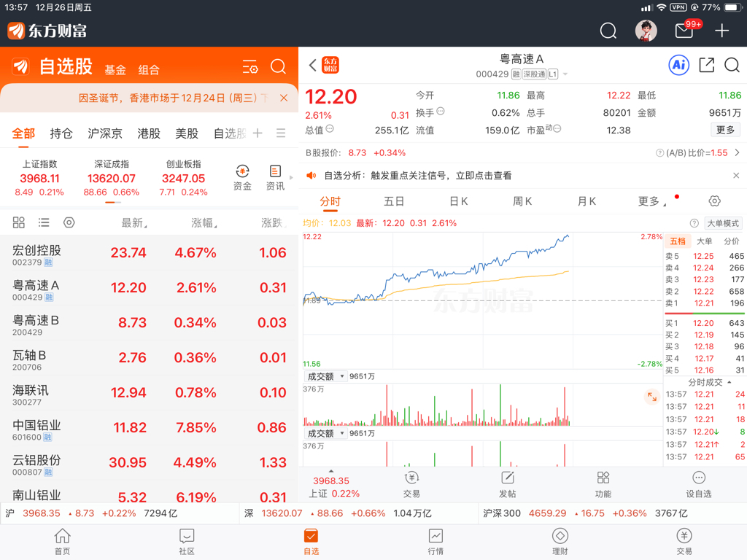
Task: Tap the circular target icon beside list view
Action: pos(69,222)
